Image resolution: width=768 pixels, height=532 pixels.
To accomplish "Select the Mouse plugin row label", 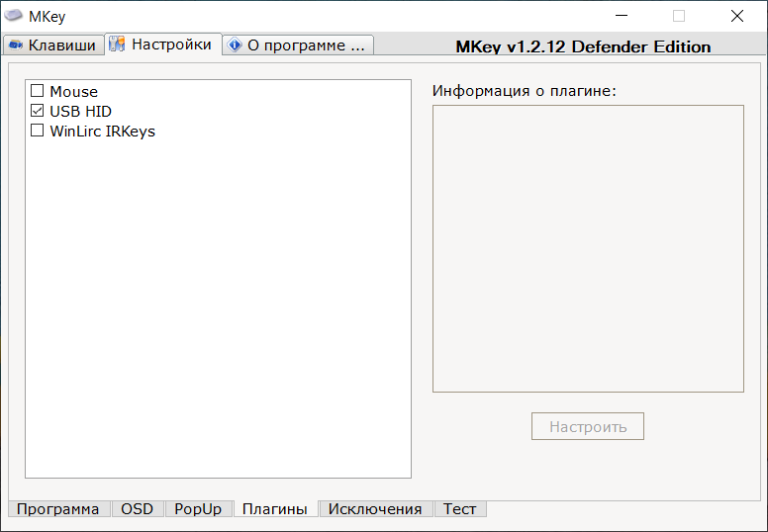I will point(73,92).
